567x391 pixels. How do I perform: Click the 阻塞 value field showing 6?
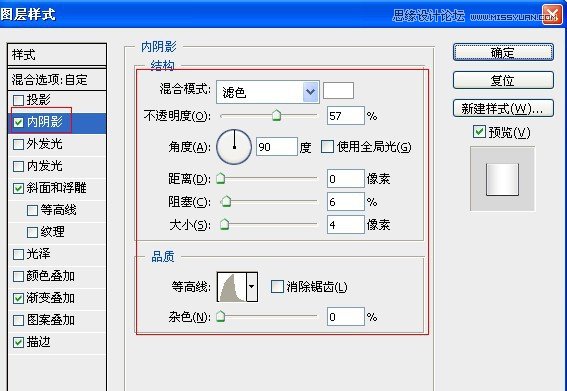click(346, 202)
